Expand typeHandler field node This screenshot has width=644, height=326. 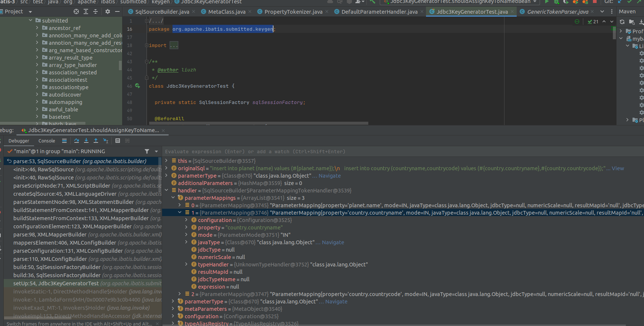(186, 264)
